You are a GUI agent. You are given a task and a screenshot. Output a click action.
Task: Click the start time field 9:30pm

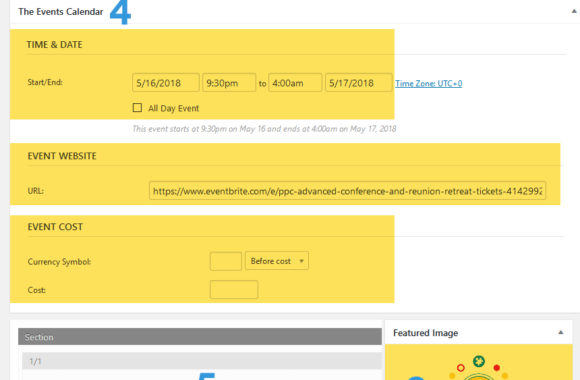point(229,83)
